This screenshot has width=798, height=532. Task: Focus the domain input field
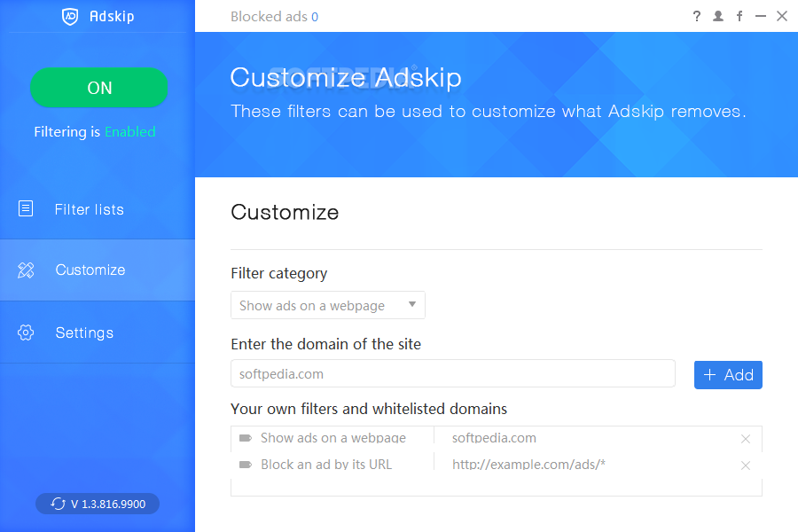[453, 373]
